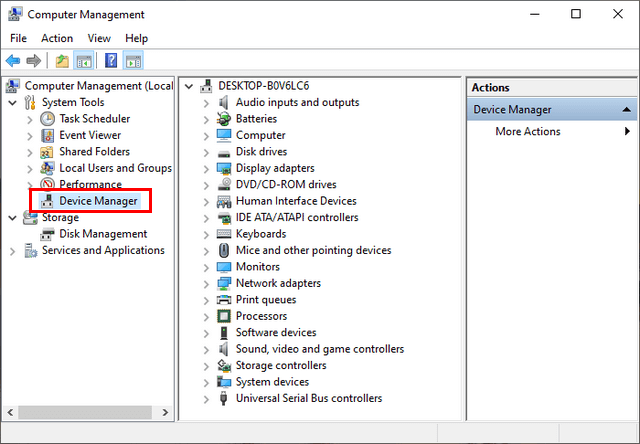Image resolution: width=640 pixels, height=444 pixels.
Task: Open the Action menu
Action: coord(57,38)
